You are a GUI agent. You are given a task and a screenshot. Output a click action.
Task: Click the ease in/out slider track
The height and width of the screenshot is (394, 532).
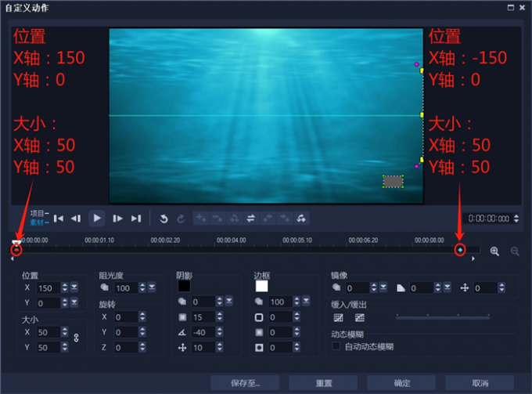tap(443, 317)
